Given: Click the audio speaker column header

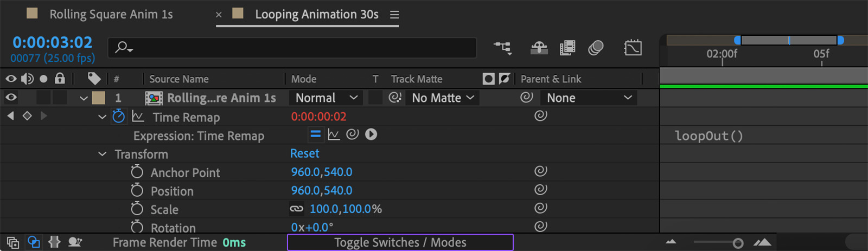Looking at the screenshot, I should [27, 79].
